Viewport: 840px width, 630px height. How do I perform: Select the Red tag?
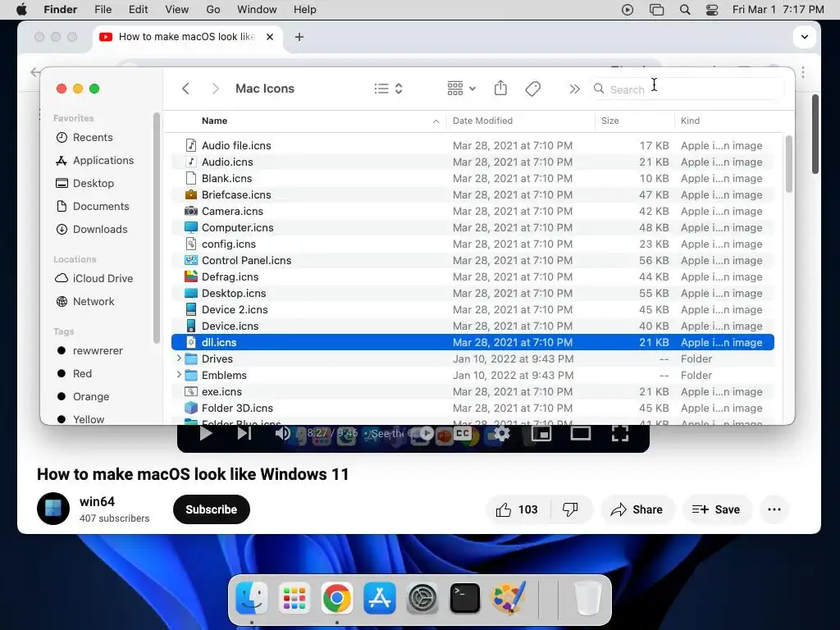75,374
